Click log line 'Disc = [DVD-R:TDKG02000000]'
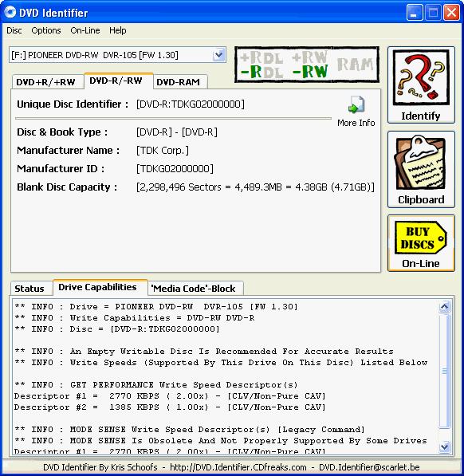The height and width of the screenshot is (476, 464). point(117,328)
